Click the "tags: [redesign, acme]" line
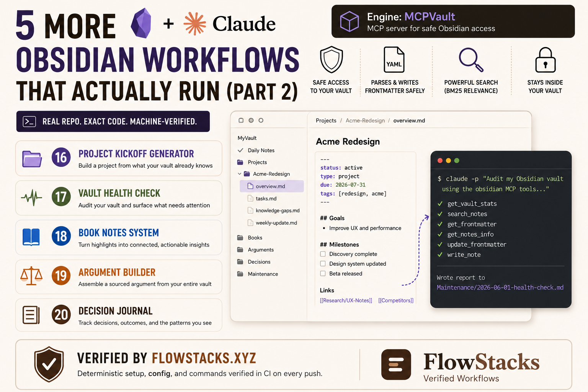 [353, 194]
